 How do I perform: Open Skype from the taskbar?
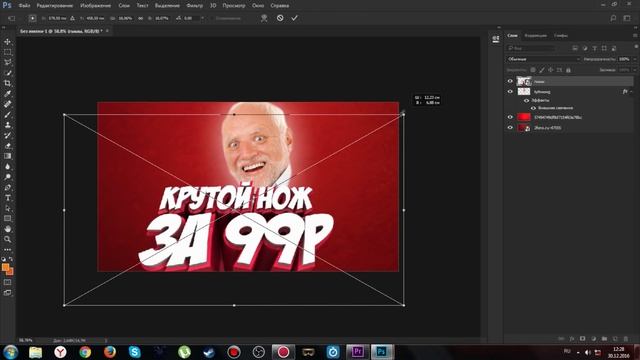click(134, 351)
